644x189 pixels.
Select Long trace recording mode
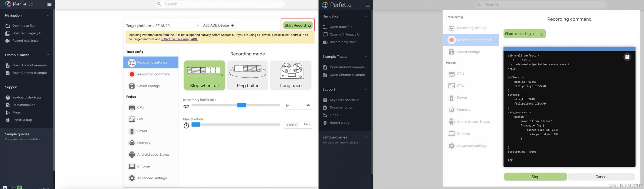click(291, 75)
